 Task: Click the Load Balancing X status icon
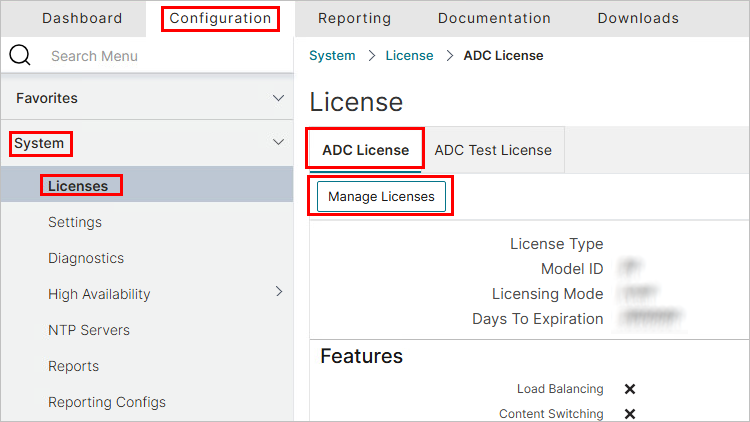pos(630,389)
